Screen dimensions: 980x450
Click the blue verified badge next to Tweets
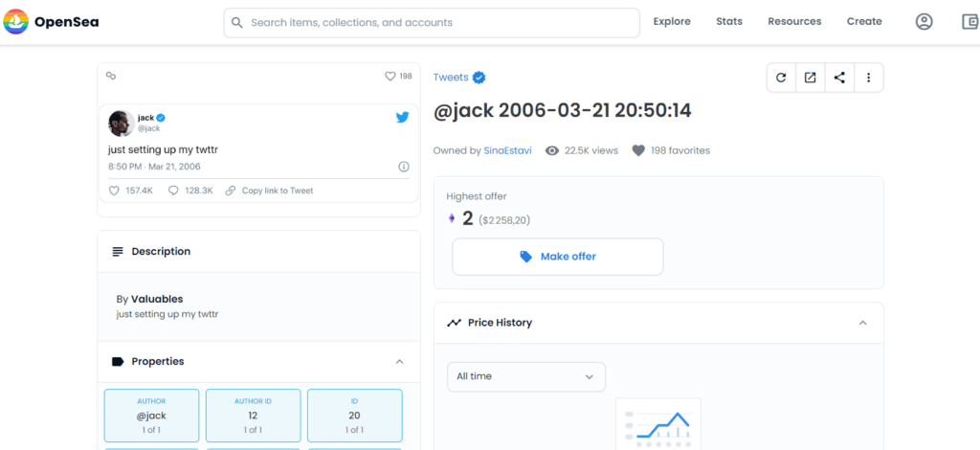pyautogui.click(x=479, y=78)
